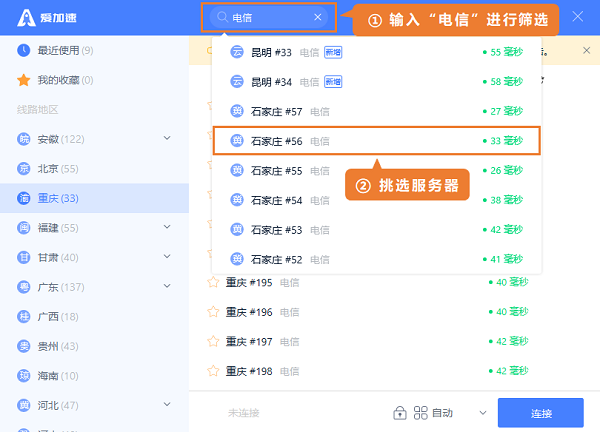Viewport: 600px width, 432px height.
Task: Favorite 重庆 #197 with its star
Action: tap(213, 341)
